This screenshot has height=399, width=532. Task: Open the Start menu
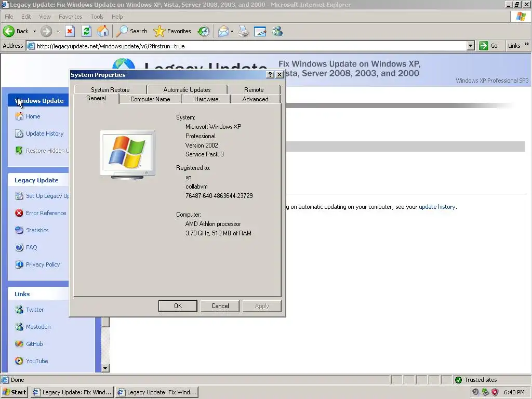click(14, 392)
